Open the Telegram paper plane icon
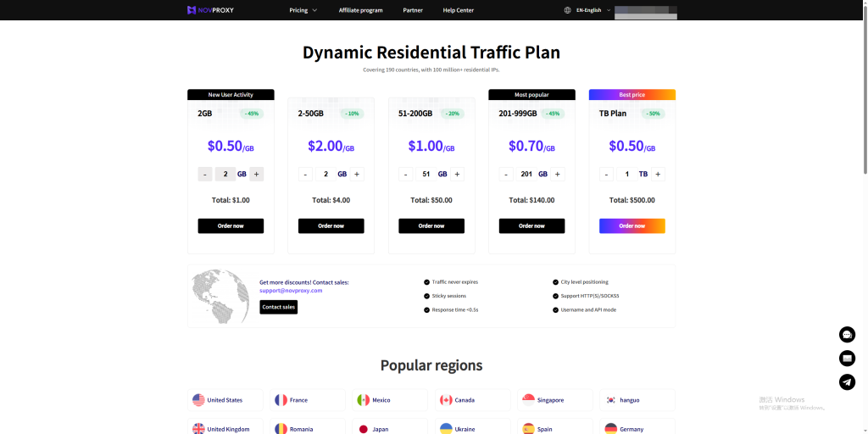This screenshot has width=868, height=434. pyautogui.click(x=847, y=381)
